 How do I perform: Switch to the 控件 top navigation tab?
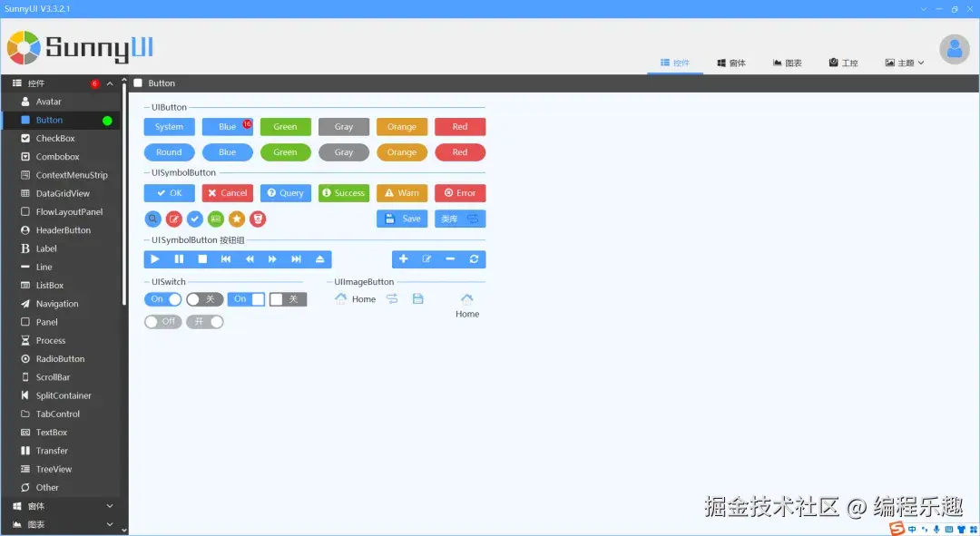675,63
